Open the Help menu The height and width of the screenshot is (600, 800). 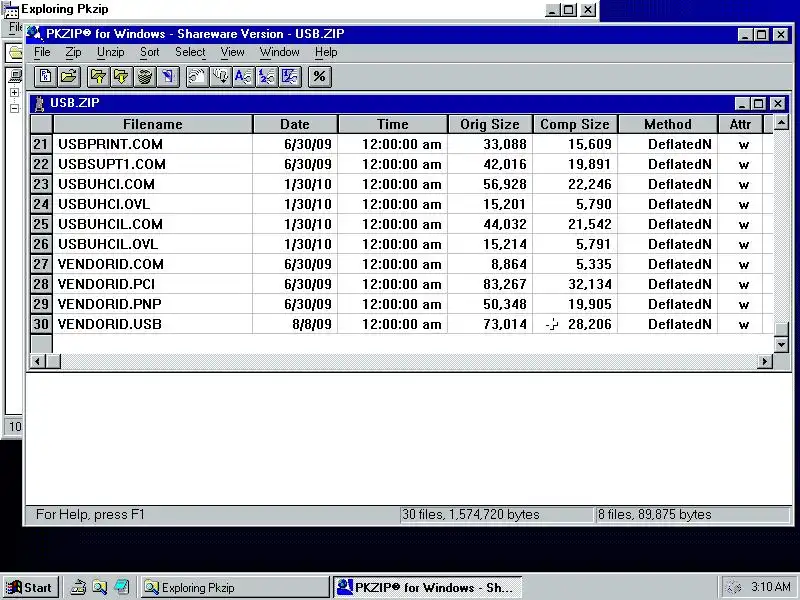coord(326,52)
